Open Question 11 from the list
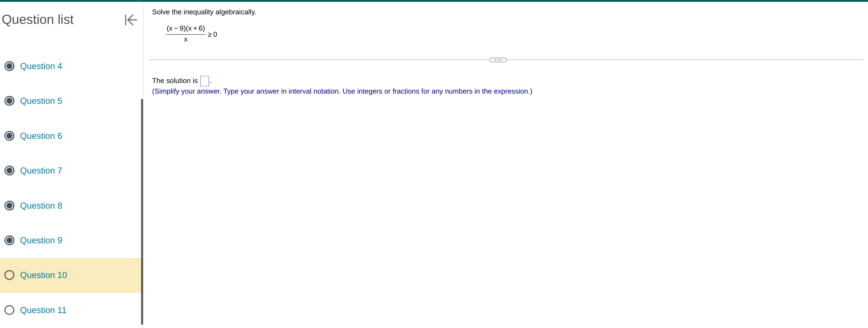 click(43, 310)
